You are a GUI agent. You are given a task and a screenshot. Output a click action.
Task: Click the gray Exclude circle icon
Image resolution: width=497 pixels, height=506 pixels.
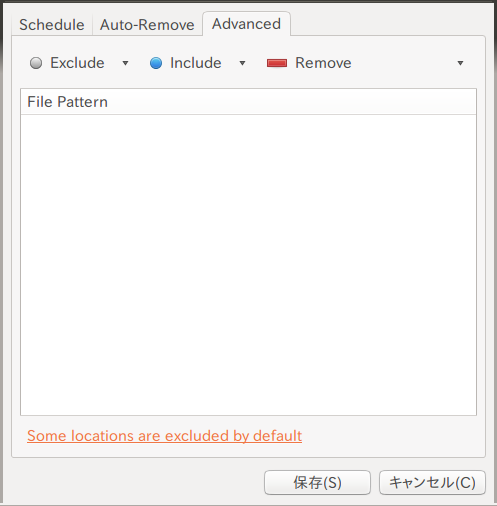point(36,63)
